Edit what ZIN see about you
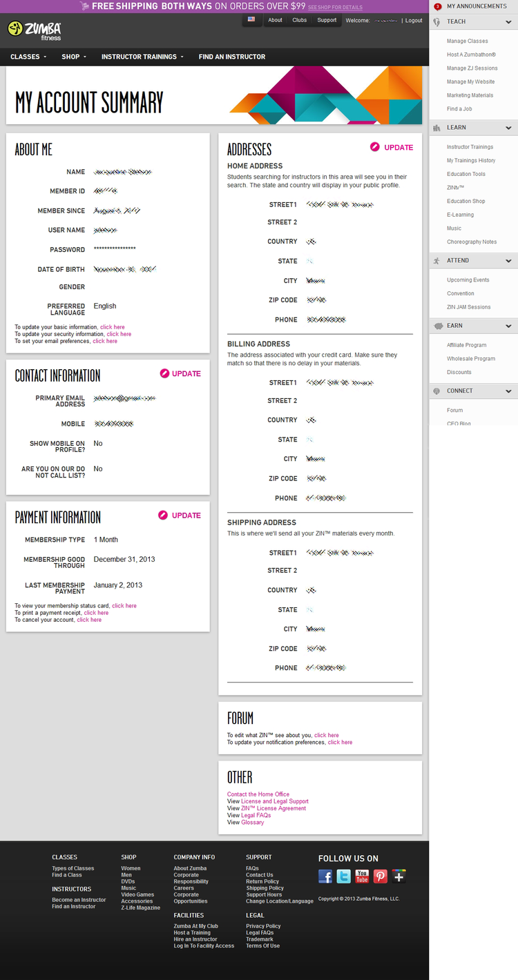The height and width of the screenshot is (980, 518). click(x=327, y=736)
